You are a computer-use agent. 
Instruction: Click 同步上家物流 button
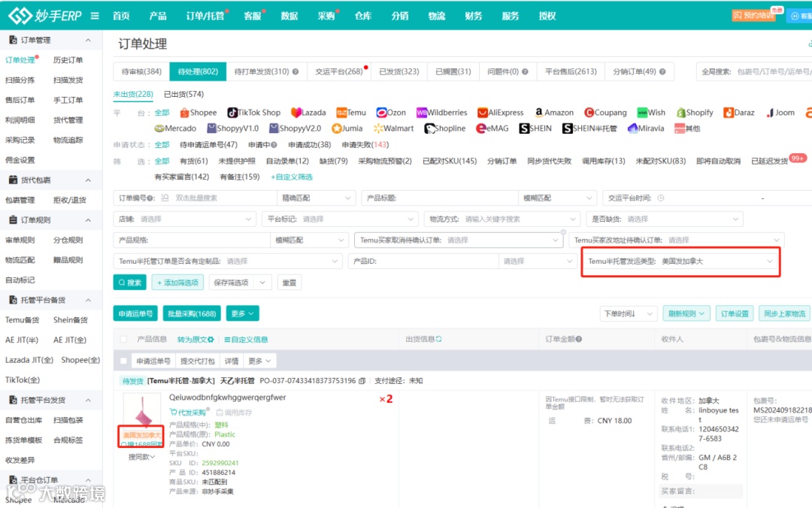pos(784,314)
